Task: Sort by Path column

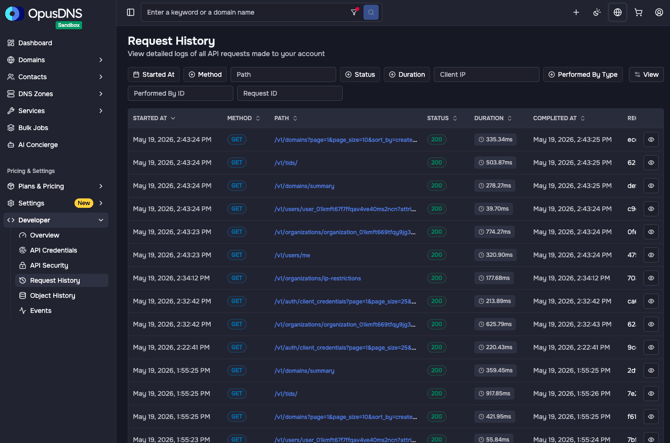Action: coord(285,118)
